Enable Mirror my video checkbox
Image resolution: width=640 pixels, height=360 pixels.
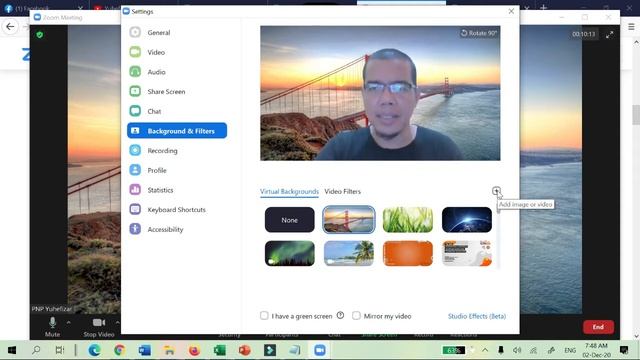(x=356, y=316)
